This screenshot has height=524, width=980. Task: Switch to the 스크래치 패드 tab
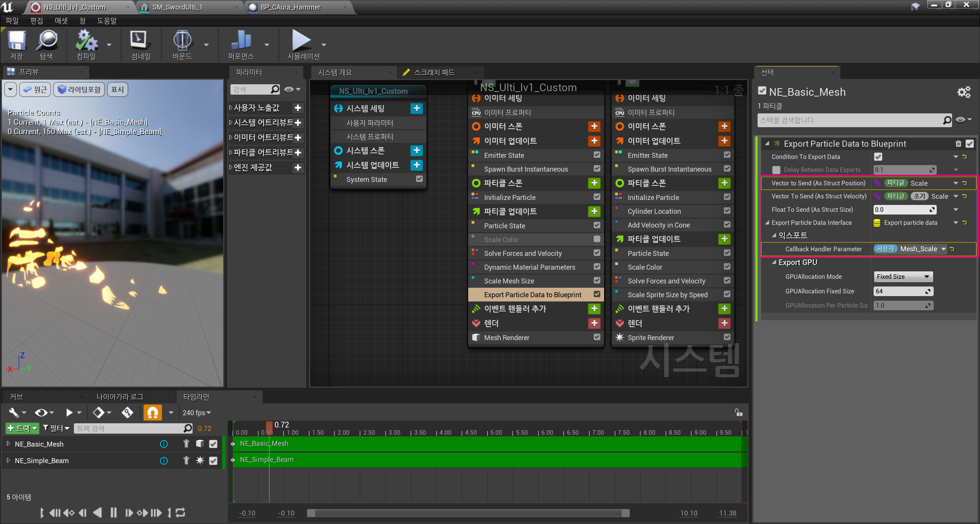pyautogui.click(x=434, y=72)
